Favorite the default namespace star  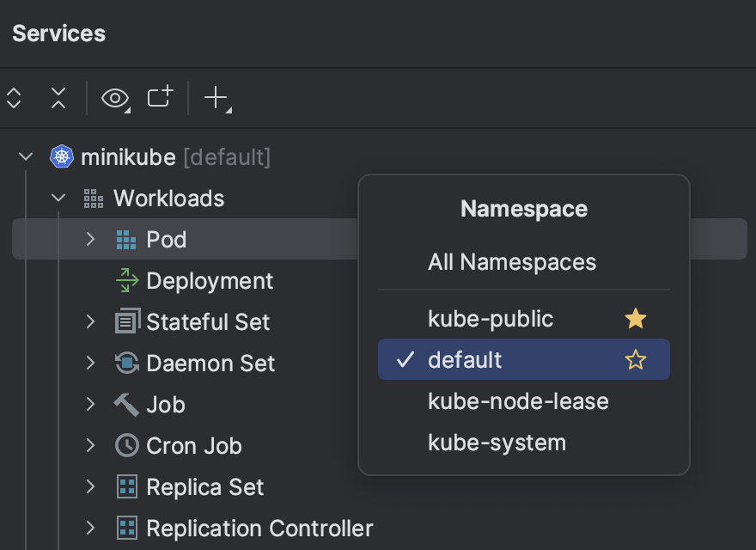pyautogui.click(x=636, y=360)
